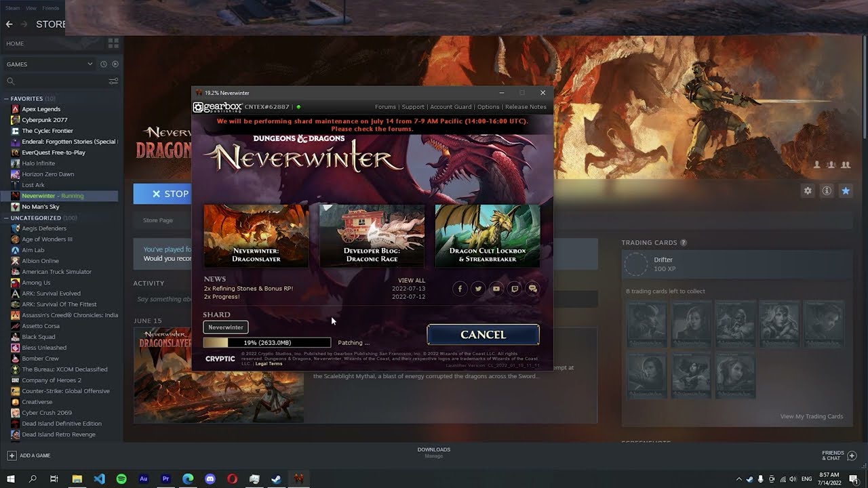
Task: Open the 2x Progress! news item
Action: coord(221,297)
